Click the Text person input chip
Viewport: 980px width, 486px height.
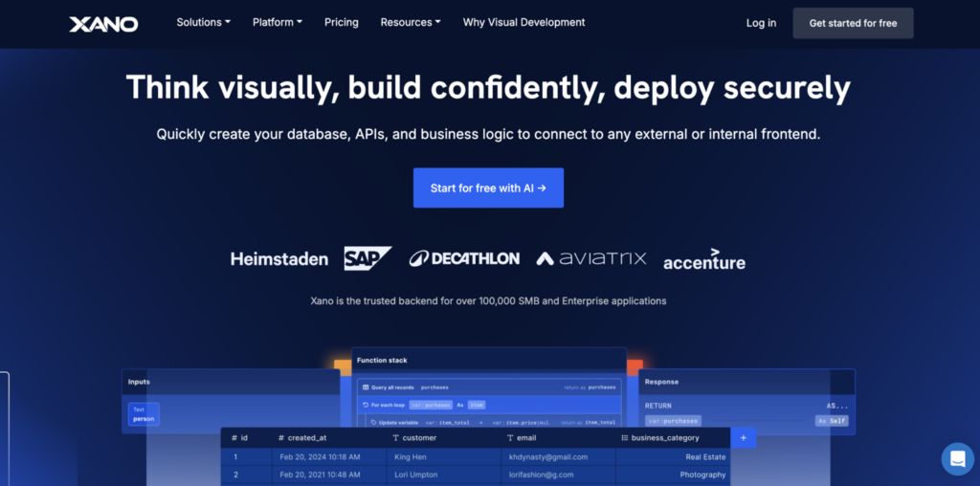(144, 414)
